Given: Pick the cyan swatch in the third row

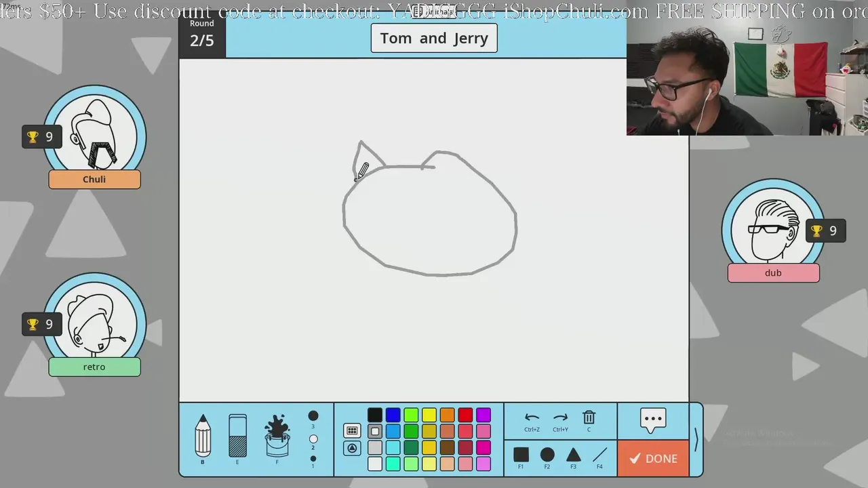Looking at the screenshot, I should coord(393,447).
